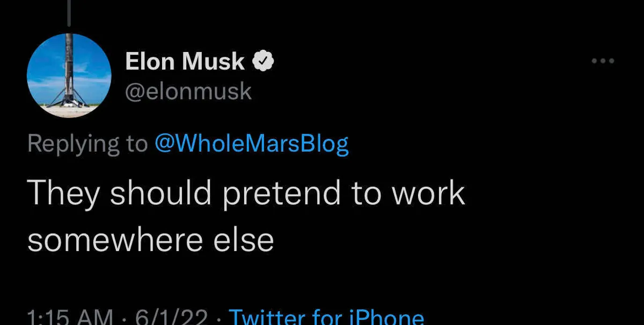Open the @WholeMarsBlog mention link
The width and height of the screenshot is (644, 325).
(x=251, y=144)
